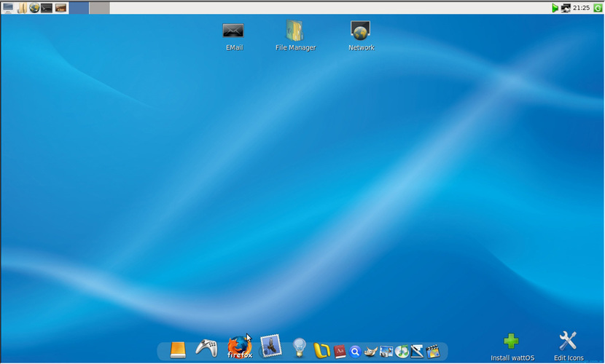The image size is (605, 364).
Task: Click the clock showing 21:25
Action: (x=581, y=8)
